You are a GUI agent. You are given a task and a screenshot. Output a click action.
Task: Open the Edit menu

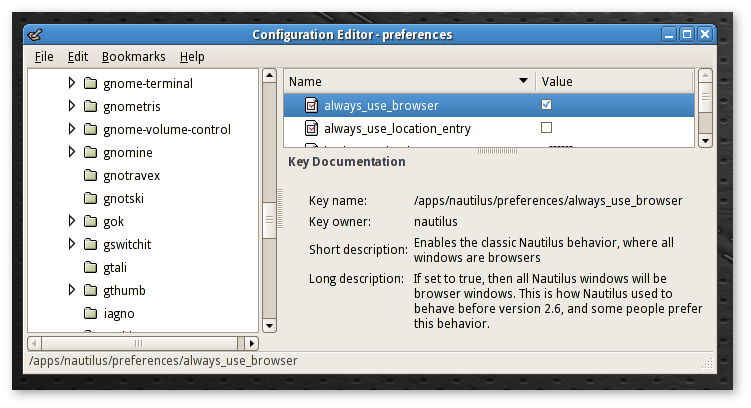coord(78,57)
